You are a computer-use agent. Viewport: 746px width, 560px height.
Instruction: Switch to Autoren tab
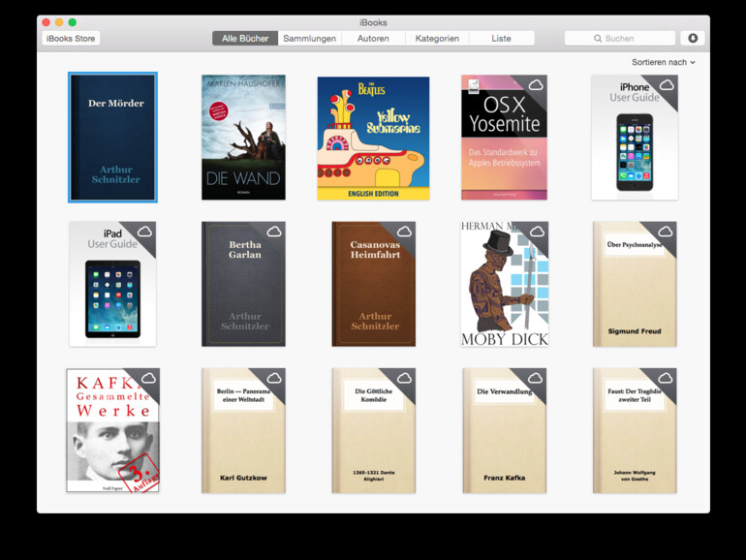(x=373, y=39)
